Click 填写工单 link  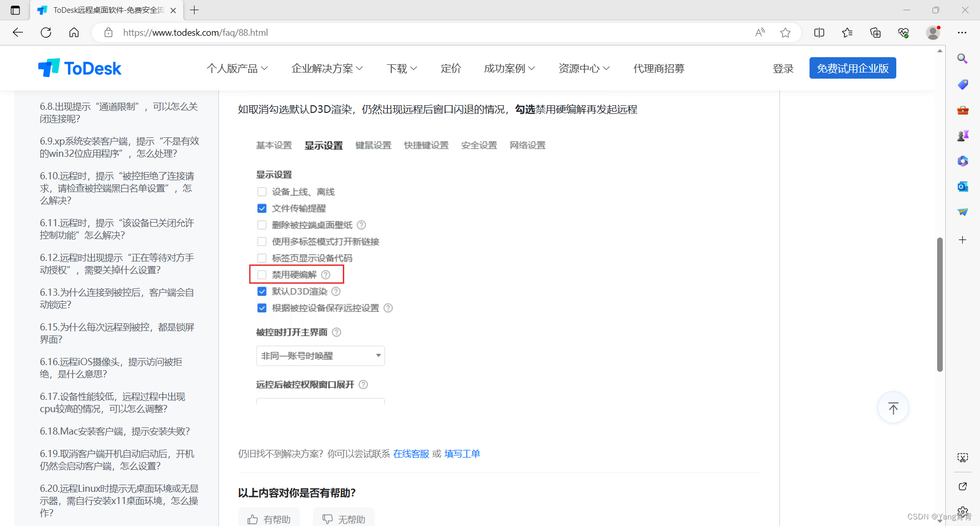tap(462, 454)
